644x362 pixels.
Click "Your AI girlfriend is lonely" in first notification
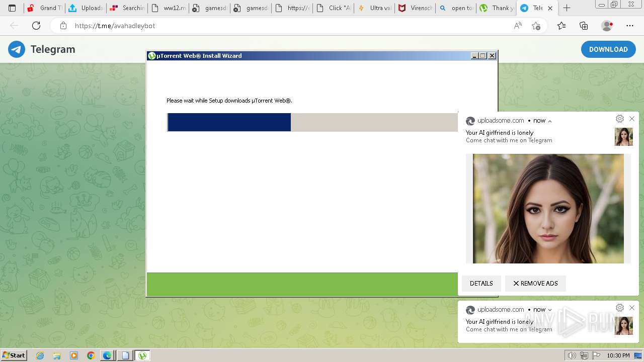500,133
